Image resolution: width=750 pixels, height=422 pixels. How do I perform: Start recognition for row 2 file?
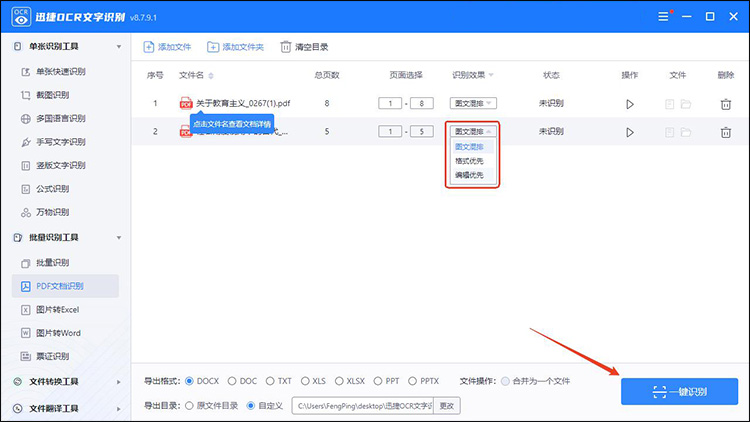click(629, 132)
